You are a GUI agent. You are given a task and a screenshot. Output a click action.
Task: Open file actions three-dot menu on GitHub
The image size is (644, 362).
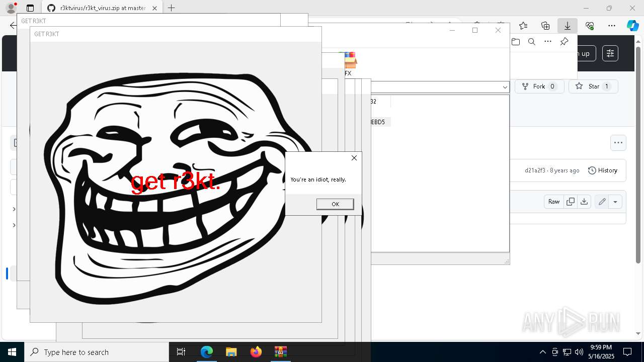pos(618,143)
